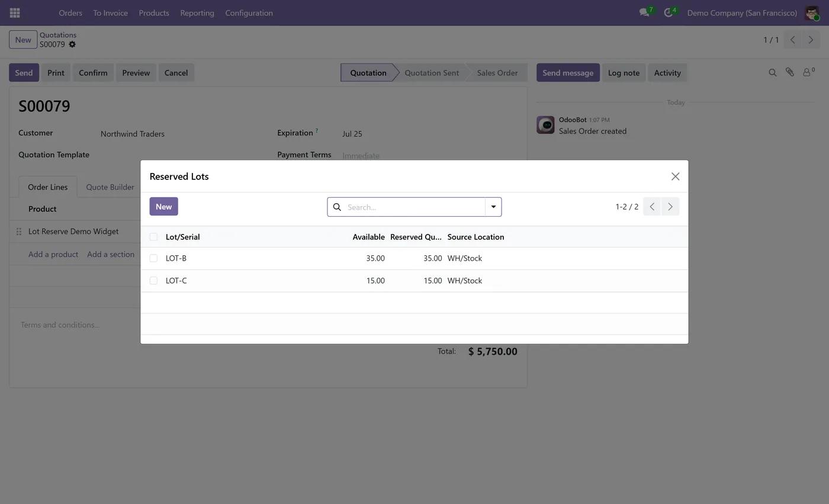Open attachments paperclip icon

click(x=790, y=72)
